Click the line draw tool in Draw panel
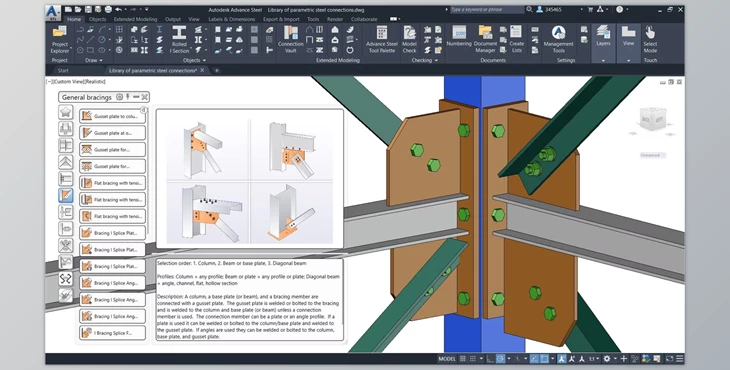This screenshot has height=370, width=730. (90, 40)
